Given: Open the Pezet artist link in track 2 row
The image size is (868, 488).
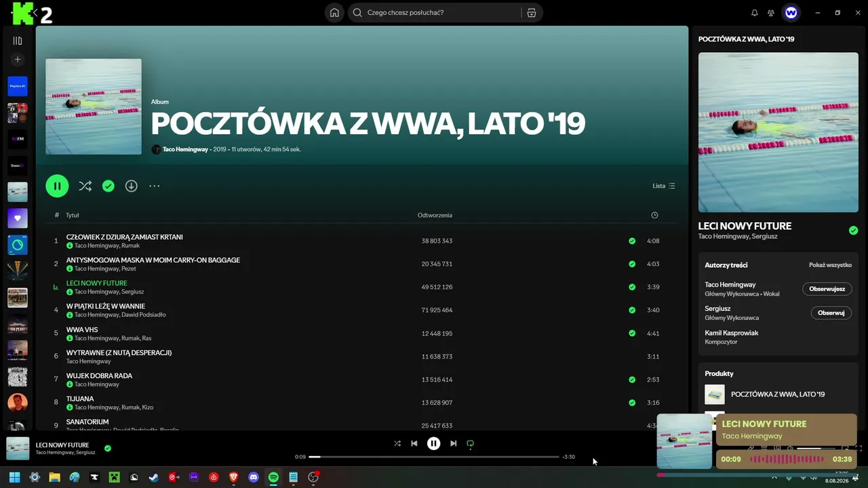Looking at the screenshot, I should click(x=129, y=268).
